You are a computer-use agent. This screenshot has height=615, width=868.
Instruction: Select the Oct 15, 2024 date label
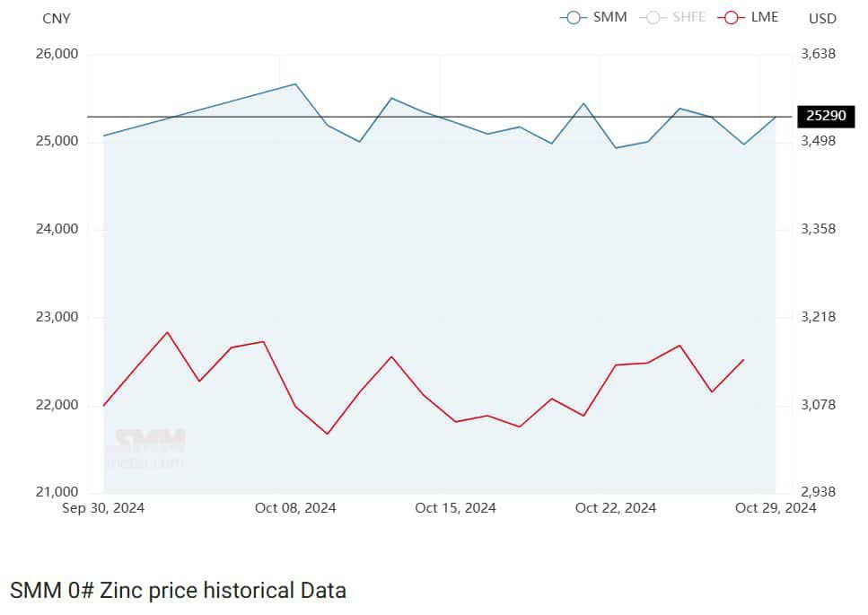[x=455, y=508]
